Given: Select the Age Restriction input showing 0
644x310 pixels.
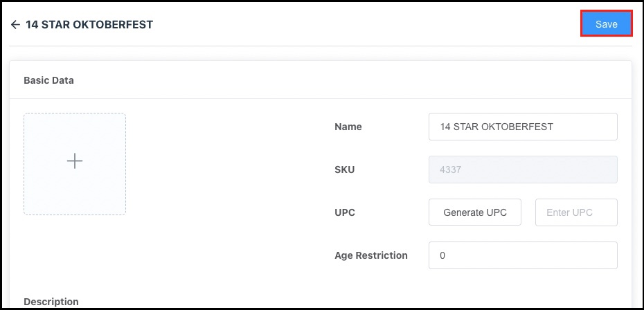Looking at the screenshot, I should pos(523,255).
